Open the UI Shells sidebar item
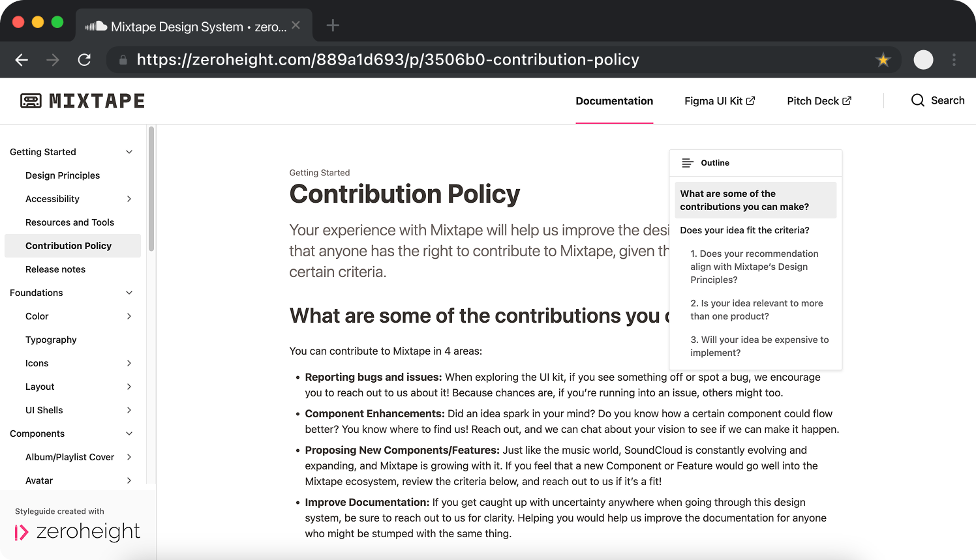This screenshot has width=976, height=560. click(44, 410)
